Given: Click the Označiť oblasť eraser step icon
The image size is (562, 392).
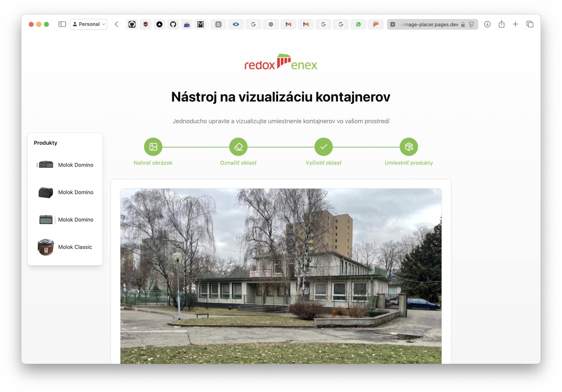Looking at the screenshot, I should pos(238,147).
